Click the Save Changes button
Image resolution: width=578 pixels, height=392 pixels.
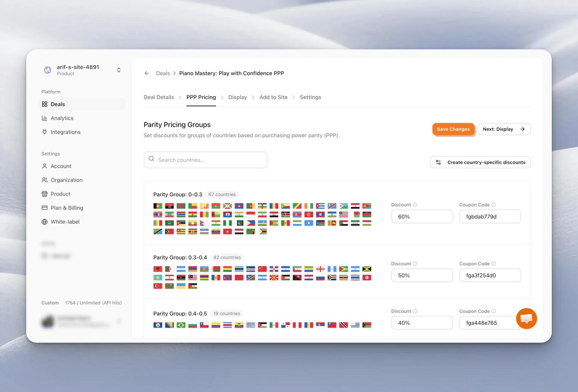click(453, 129)
